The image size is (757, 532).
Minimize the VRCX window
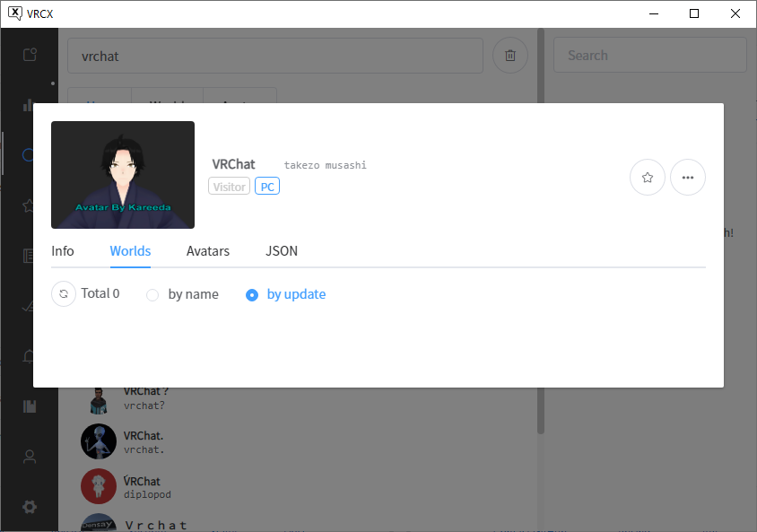(x=654, y=13)
